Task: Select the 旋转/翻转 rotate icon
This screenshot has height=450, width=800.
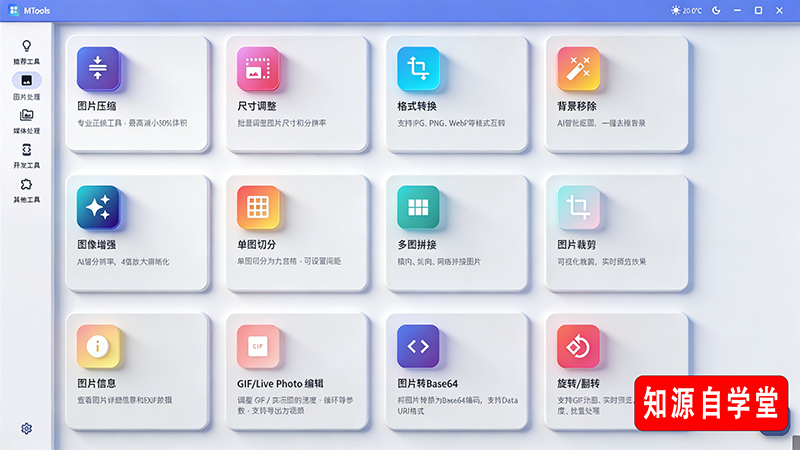Action: click(x=578, y=346)
